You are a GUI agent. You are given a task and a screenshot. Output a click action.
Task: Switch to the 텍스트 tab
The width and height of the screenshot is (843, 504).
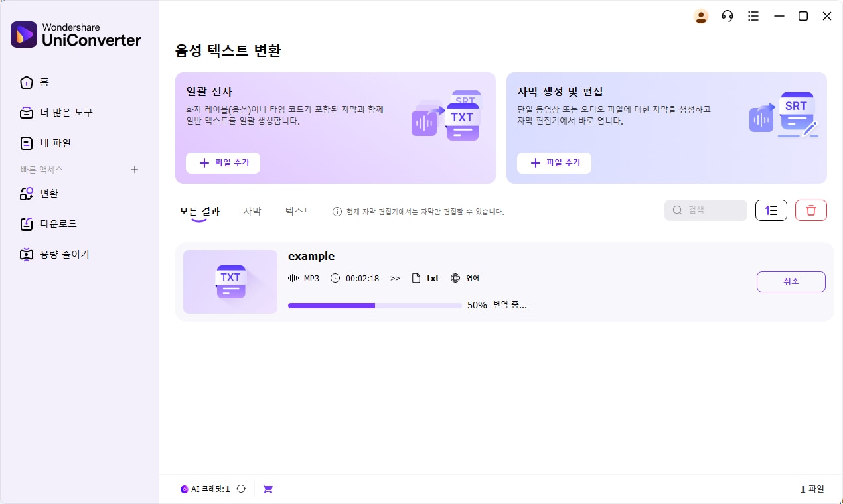click(x=299, y=211)
